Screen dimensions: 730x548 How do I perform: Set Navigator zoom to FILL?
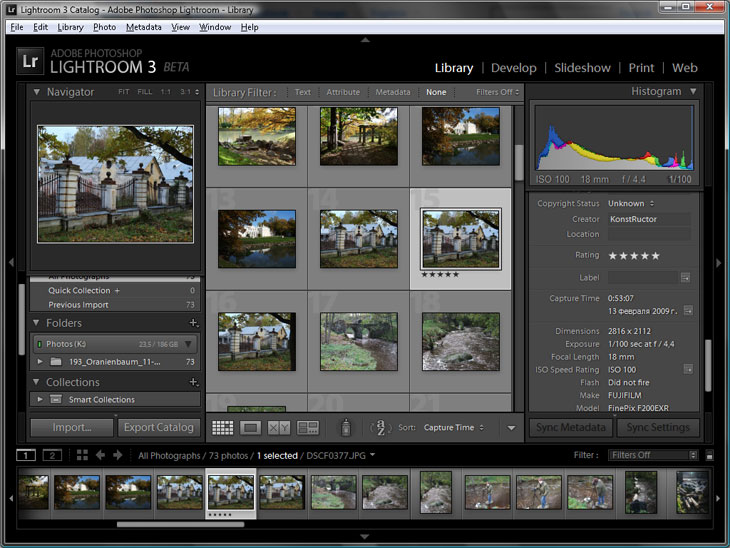[x=145, y=92]
